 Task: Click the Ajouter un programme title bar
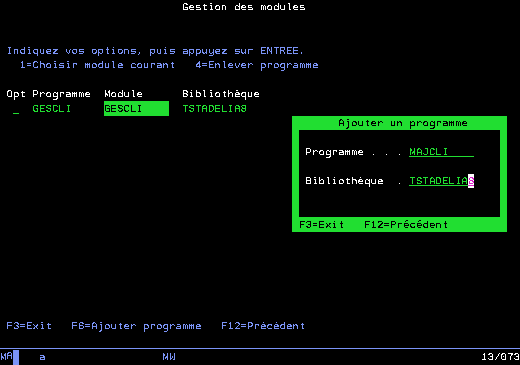tap(403, 123)
